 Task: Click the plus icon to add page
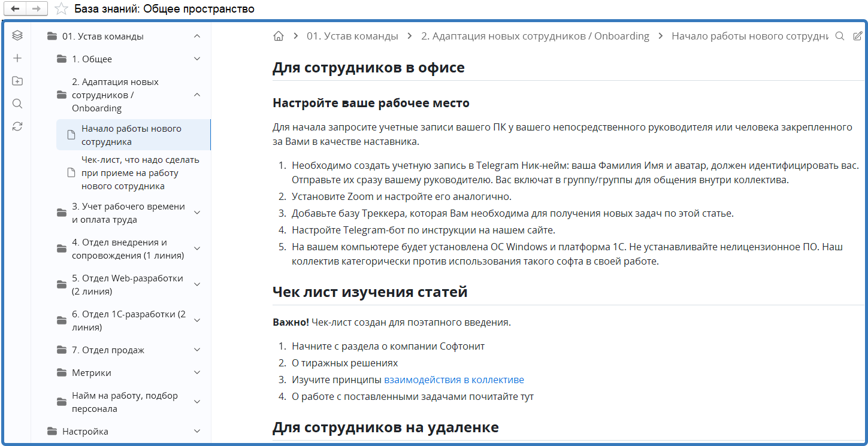[17, 58]
